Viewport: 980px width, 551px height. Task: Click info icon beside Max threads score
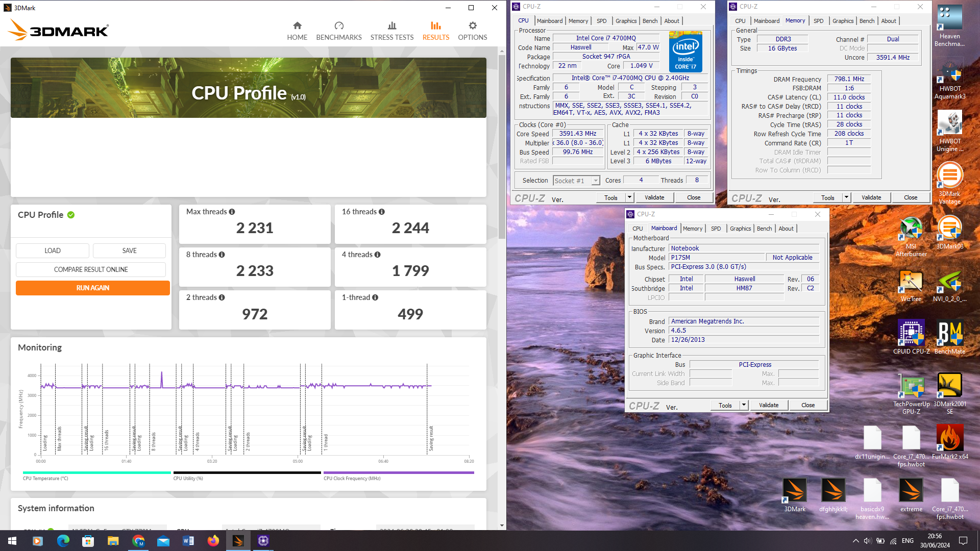point(232,212)
